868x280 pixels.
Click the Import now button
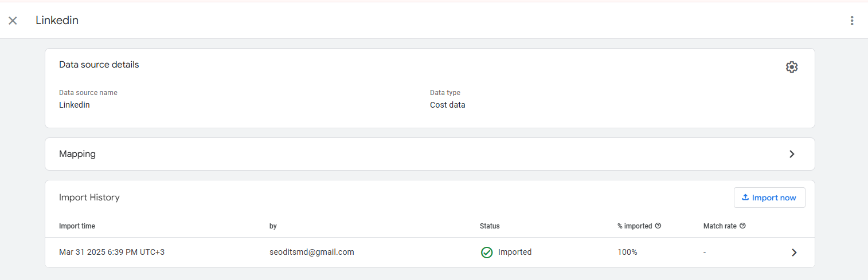click(x=769, y=198)
